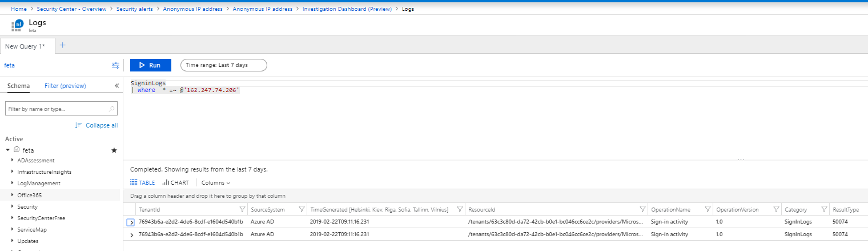Switch to the Filter (preview) tab

point(65,86)
